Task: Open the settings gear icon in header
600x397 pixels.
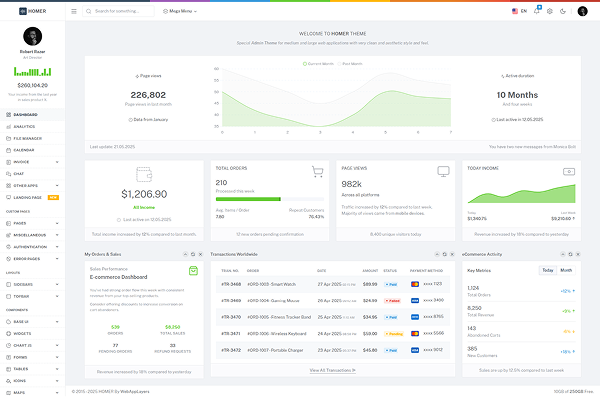Action: 550,11
